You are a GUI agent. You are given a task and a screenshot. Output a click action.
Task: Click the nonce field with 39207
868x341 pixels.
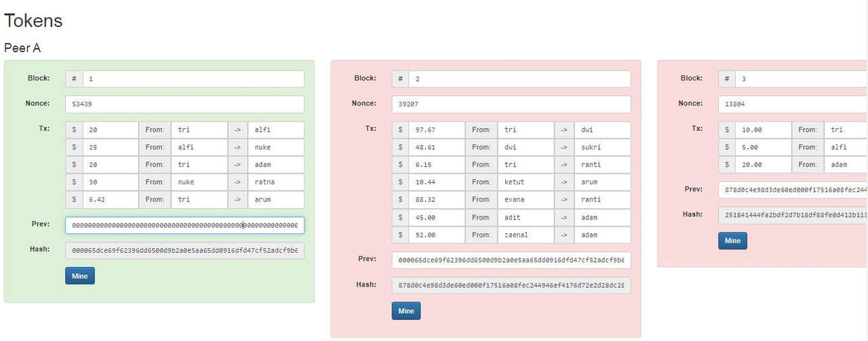point(511,104)
